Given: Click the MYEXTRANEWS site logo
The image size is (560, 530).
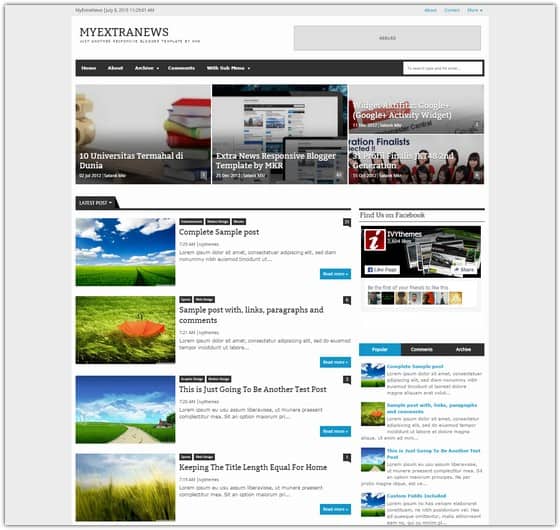Looking at the screenshot, I should 124,32.
